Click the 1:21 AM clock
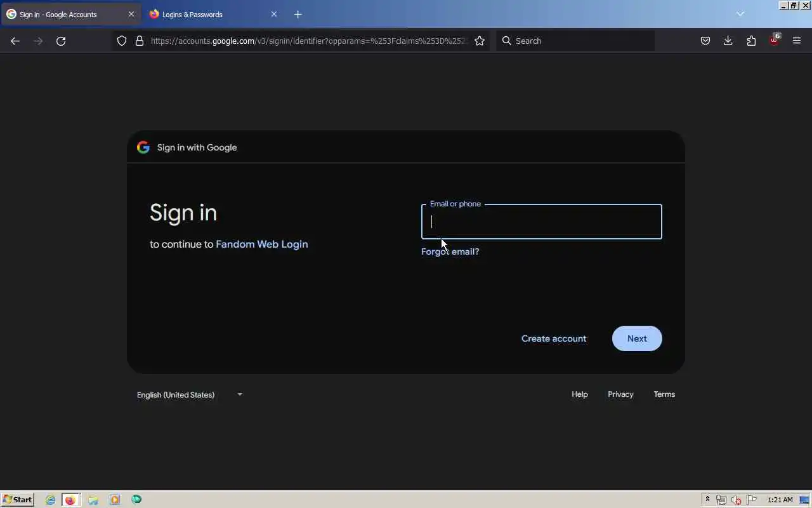Viewport: 812px width, 508px height. 780,500
